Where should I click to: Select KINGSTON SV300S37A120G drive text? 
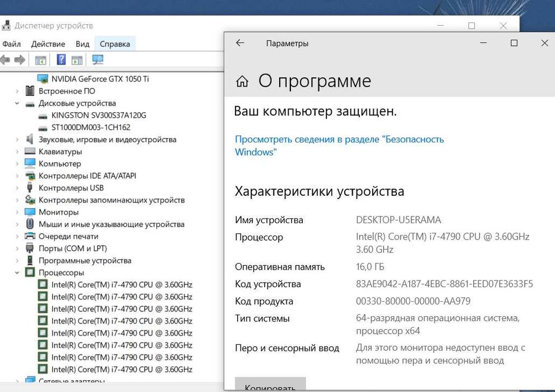tap(99, 115)
